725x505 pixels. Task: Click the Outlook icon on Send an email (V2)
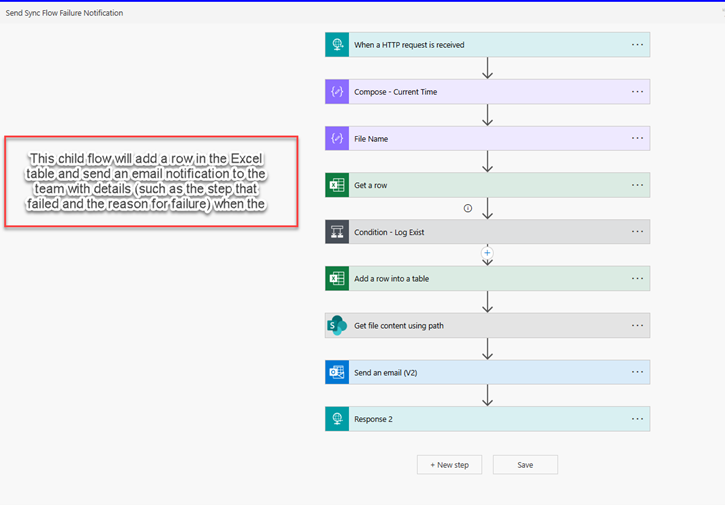(337, 372)
